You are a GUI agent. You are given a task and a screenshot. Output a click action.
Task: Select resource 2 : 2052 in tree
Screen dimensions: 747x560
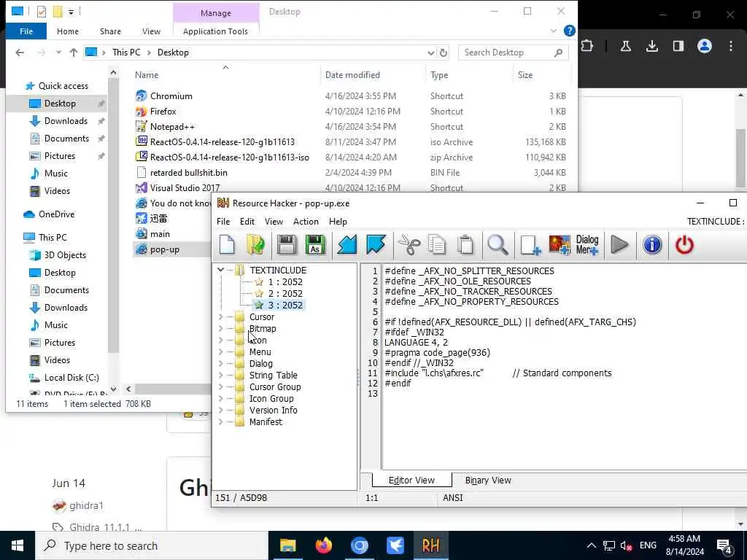285,293
